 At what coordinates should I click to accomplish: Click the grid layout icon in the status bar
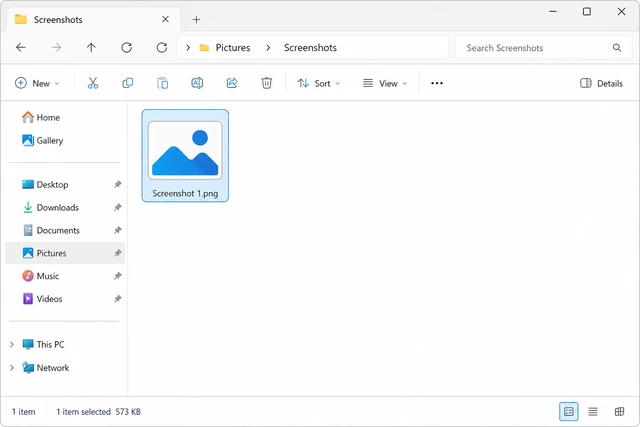pyautogui.click(x=619, y=411)
